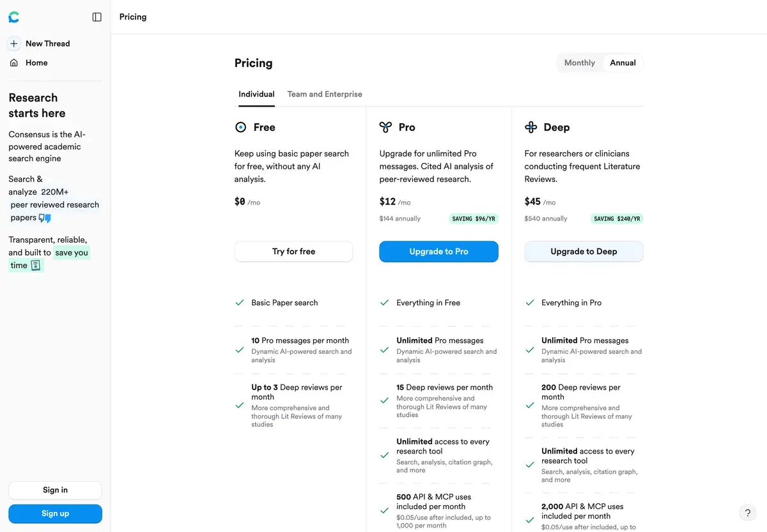Click the document icon after 'time'
Viewport: 767px width, 532px height.
[36, 265]
